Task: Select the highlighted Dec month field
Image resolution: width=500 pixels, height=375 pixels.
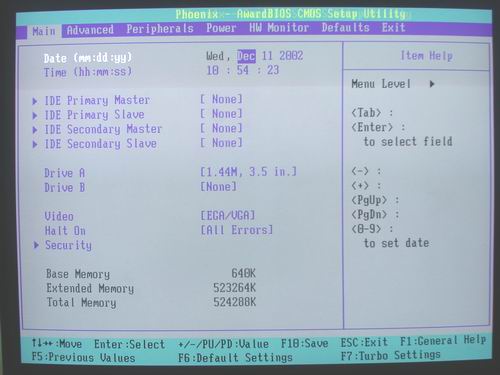Action: pyautogui.click(x=246, y=56)
